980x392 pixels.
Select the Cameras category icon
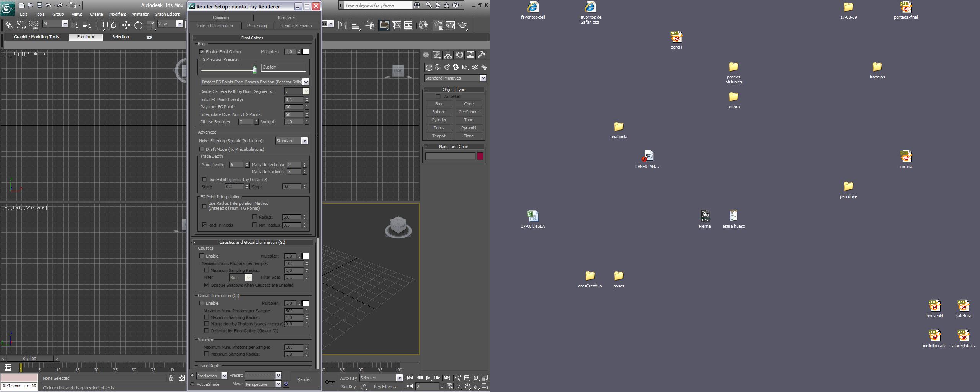point(456,67)
